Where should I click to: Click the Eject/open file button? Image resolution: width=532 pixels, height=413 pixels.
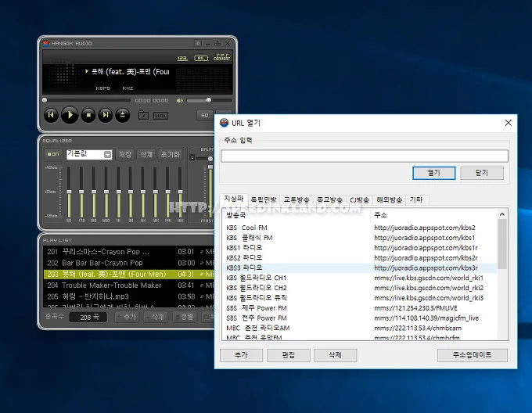click(x=123, y=115)
